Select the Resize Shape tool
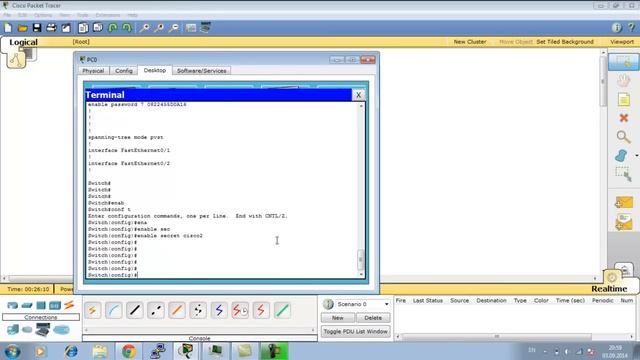640x360 pixels. [x=623, y=174]
